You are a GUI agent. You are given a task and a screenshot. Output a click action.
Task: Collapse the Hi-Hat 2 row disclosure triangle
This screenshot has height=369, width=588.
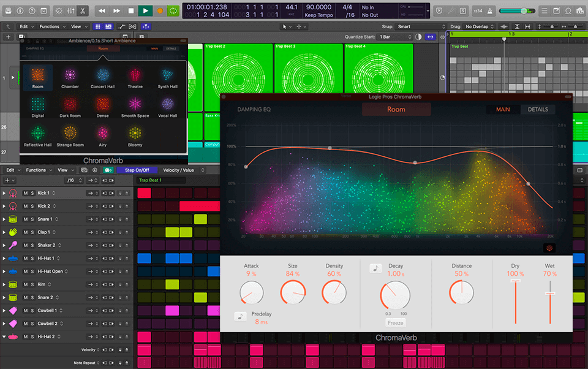pyautogui.click(x=4, y=337)
